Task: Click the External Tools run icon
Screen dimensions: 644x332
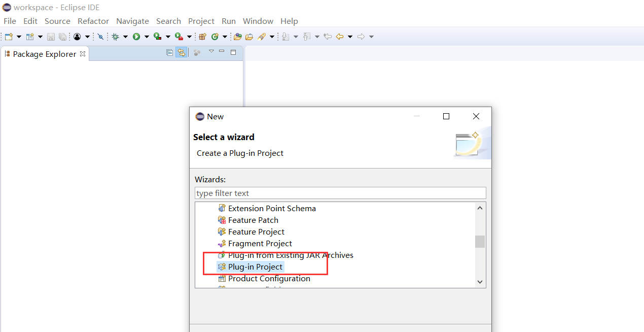Action: [x=178, y=37]
